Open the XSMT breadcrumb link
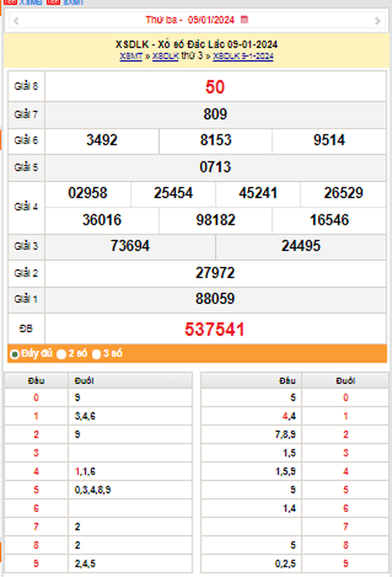Viewport: 392px width, 577px height. tap(131, 56)
